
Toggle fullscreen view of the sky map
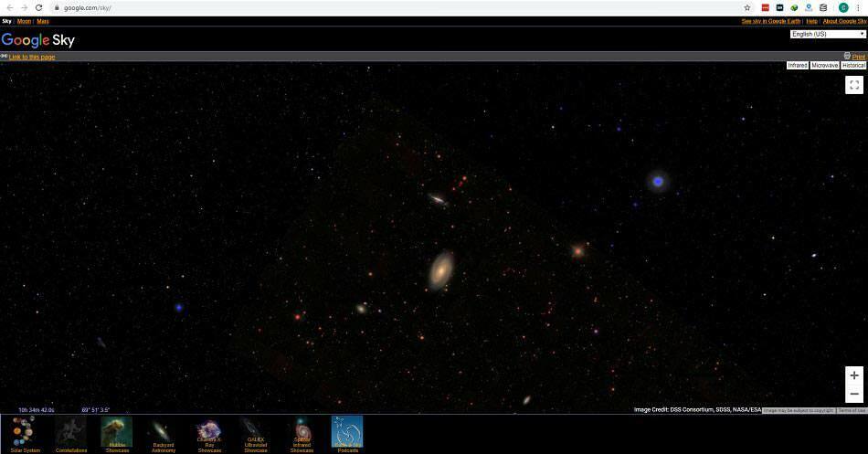(x=854, y=85)
